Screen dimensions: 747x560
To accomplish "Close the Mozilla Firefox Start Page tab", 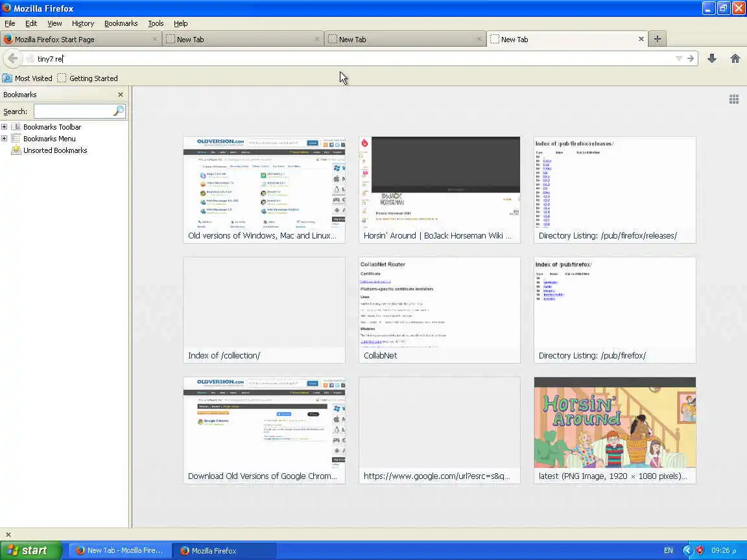I will 155,39.
